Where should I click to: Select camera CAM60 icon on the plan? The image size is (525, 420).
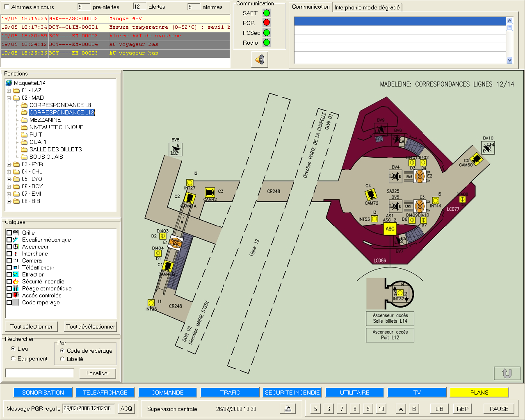click(476, 158)
